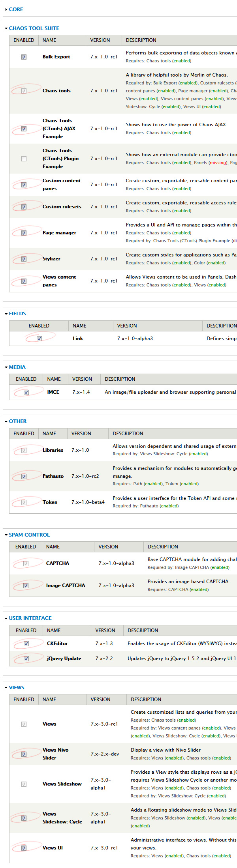Collapse the Media section
The image size is (237, 868).
(x=17, y=367)
